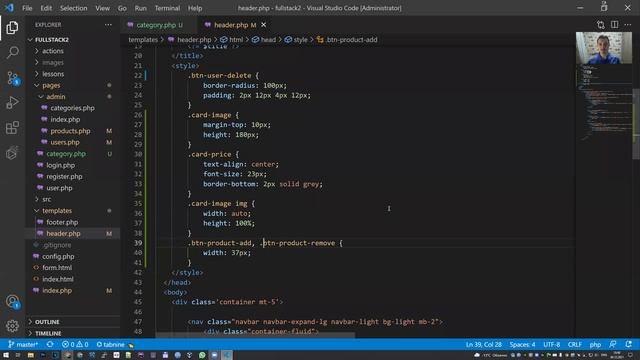The width and height of the screenshot is (640, 360).
Task: Open the Extensions view
Action: point(12,128)
